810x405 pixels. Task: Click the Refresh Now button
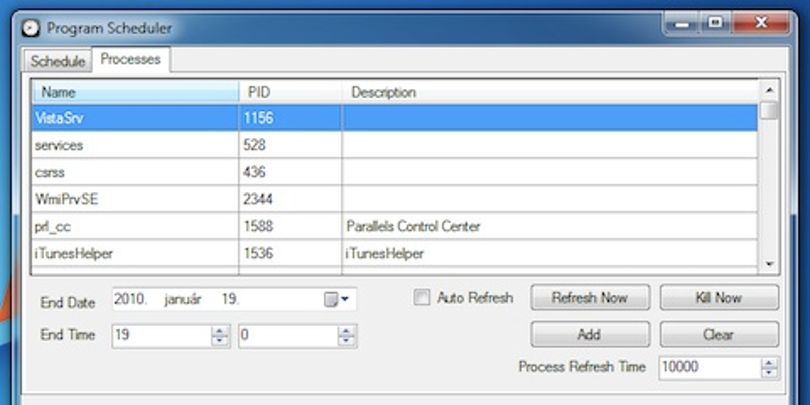[590, 298]
